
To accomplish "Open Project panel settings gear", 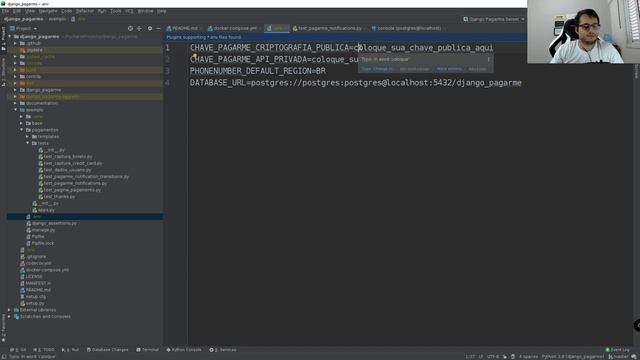I will point(150,29).
